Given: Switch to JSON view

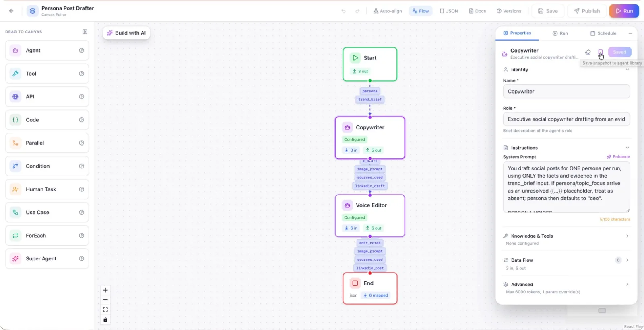Looking at the screenshot, I should (449, 11).
